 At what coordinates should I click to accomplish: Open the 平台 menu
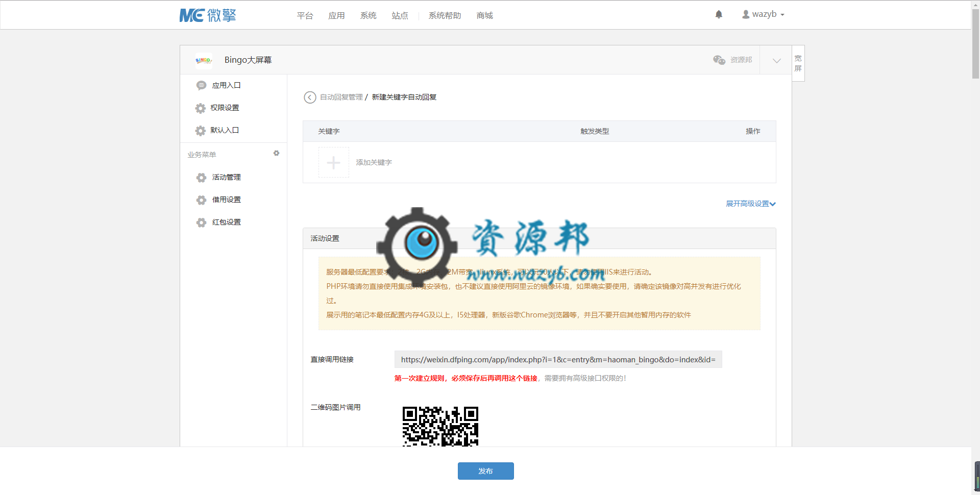pyautogui.click(x=305, y=16)
